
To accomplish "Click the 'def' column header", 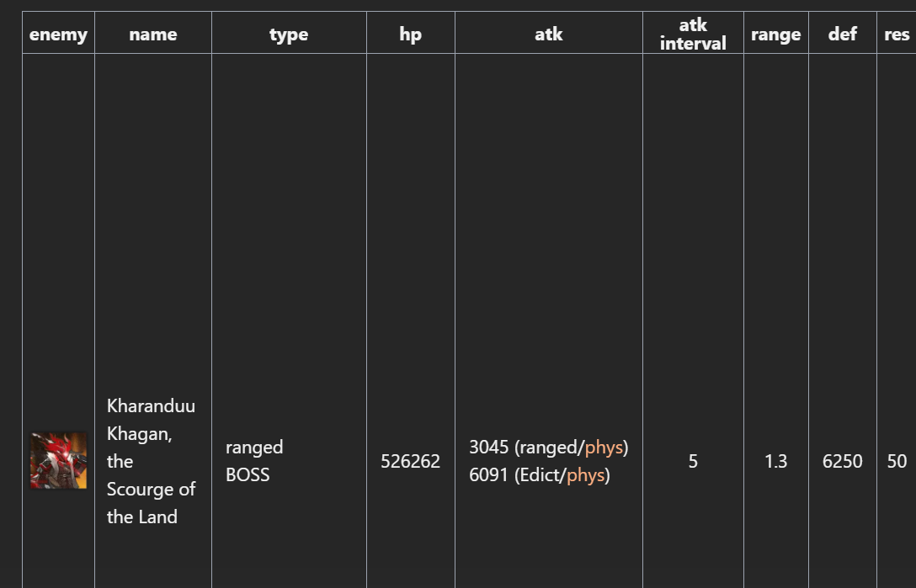I will tap(843, 34).
